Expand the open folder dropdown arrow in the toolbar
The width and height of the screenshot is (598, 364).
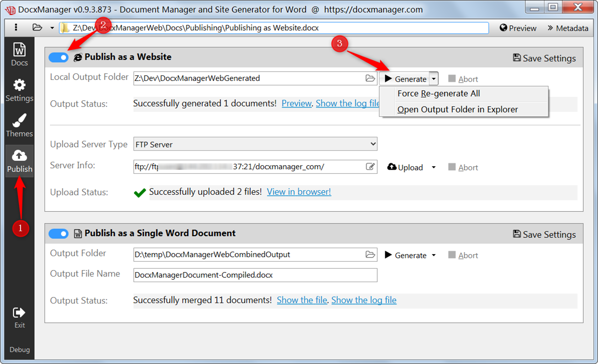click(52, 28)
